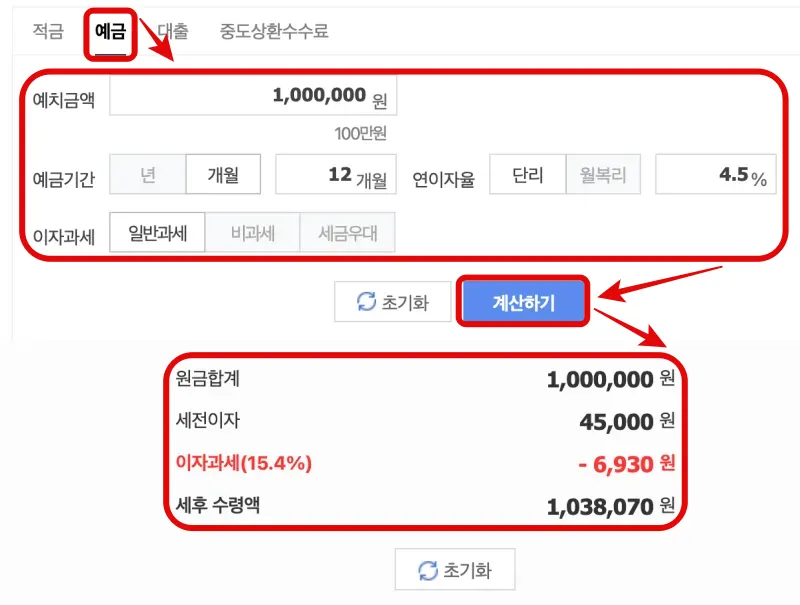Click the reset icon next to 계산하기

point(362,302)
